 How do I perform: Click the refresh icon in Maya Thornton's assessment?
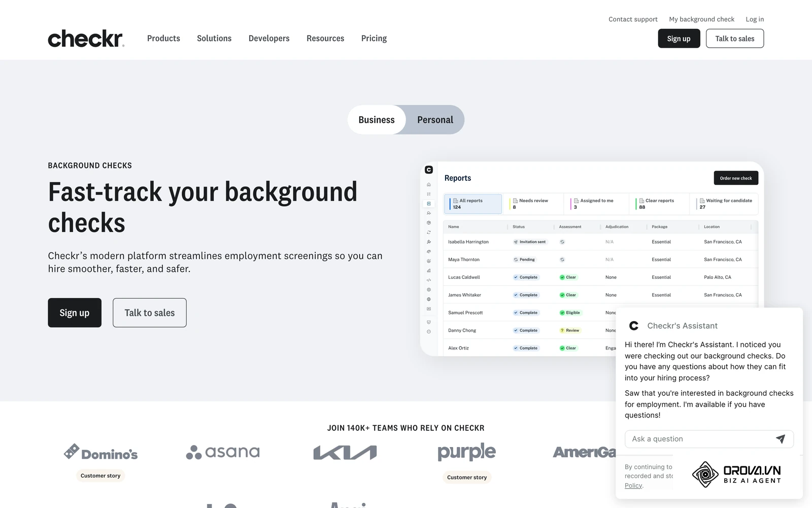point(562,260)
